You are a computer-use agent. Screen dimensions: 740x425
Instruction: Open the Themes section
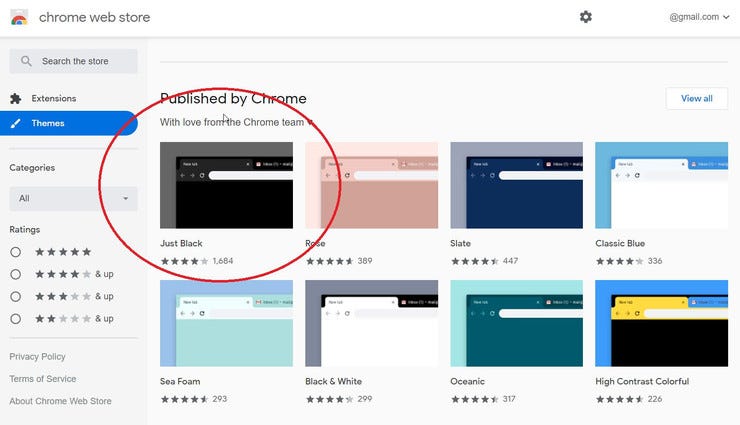coord(69,123)
